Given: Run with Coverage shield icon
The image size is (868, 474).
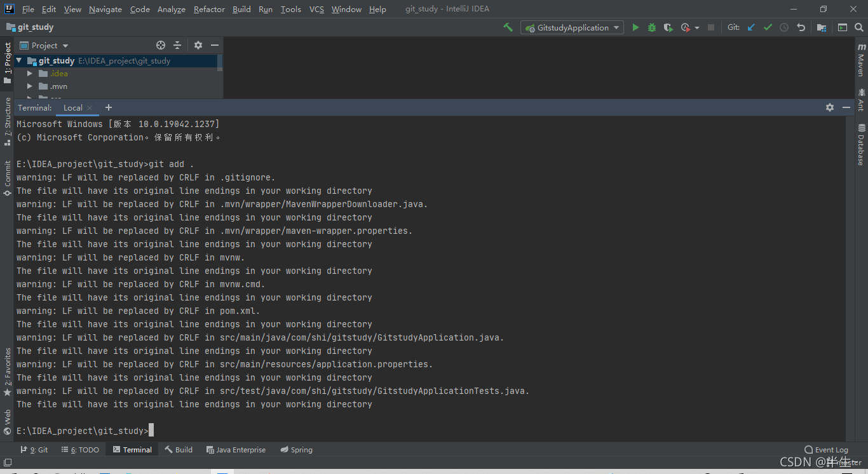Looking at the screenshot, I should click(x=668, y=27).
